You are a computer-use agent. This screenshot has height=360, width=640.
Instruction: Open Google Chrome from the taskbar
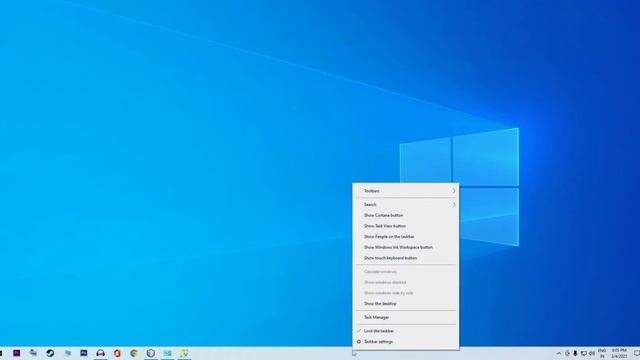point(134,353)
